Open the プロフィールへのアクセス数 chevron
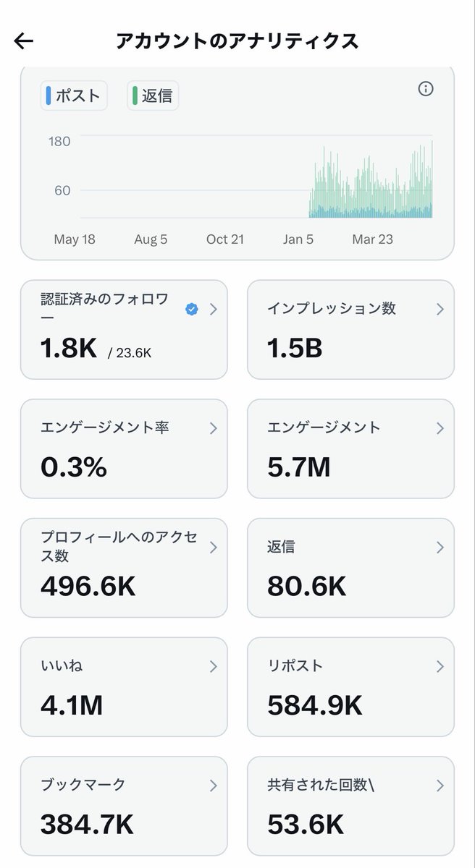 click(x=213, y=548)
